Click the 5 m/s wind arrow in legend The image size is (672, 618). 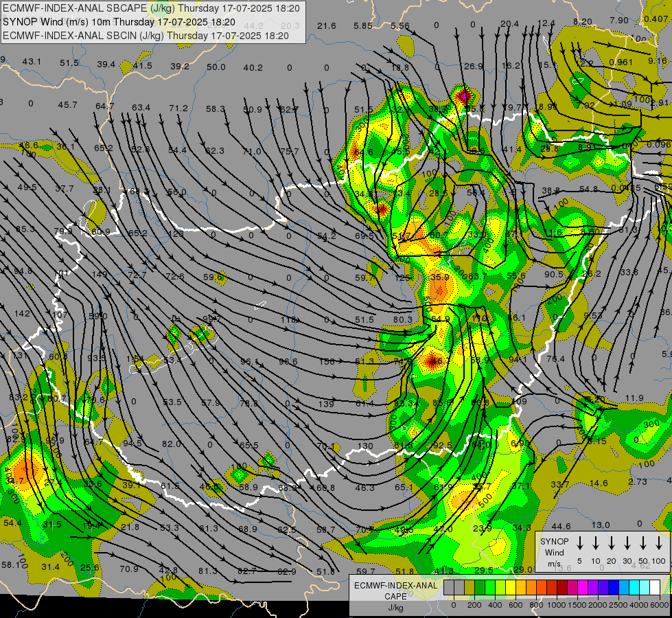580,542
